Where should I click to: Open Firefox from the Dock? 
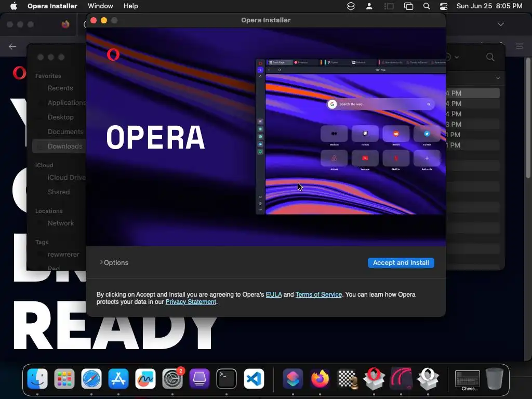[x=320, y=379]
